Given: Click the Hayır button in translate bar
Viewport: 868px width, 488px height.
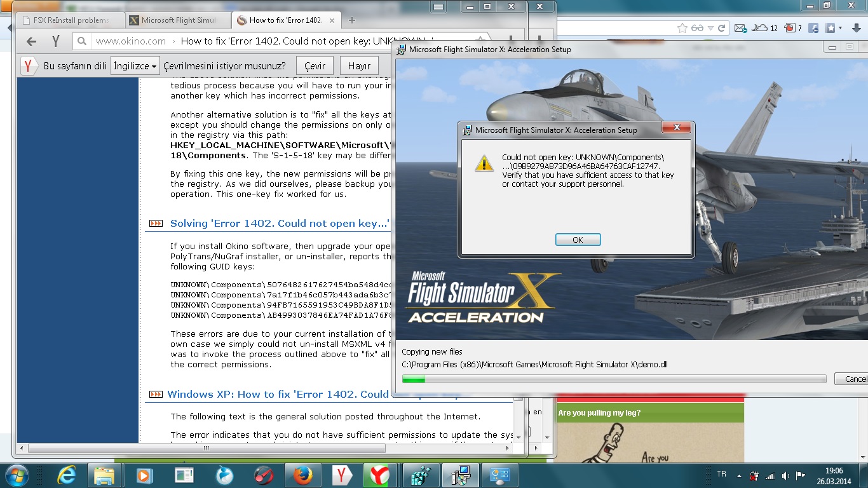Looking at the screenshot, I should (x=359, y=66).
